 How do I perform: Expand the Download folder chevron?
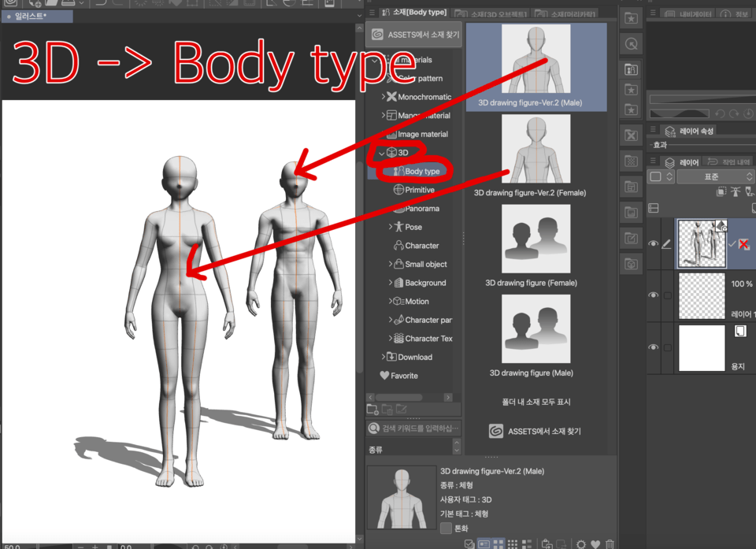coord(384,357)
